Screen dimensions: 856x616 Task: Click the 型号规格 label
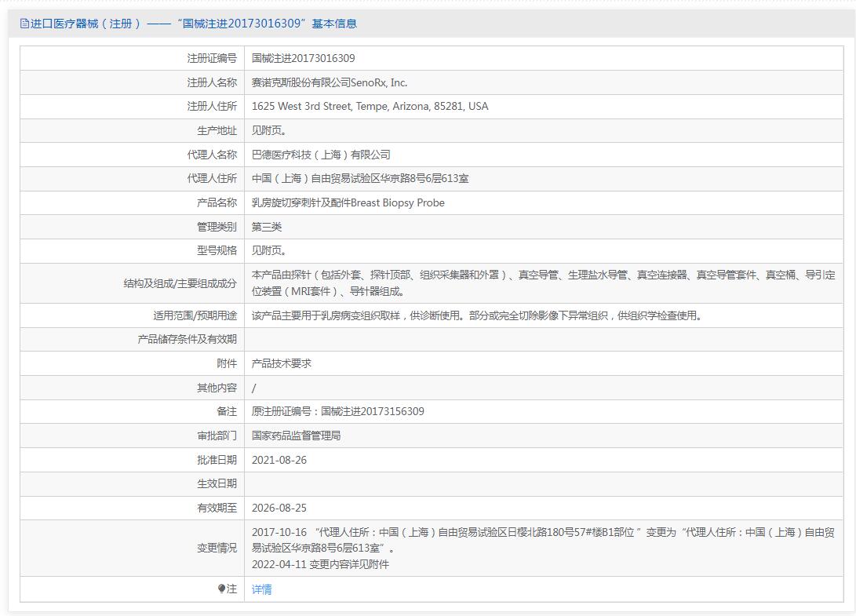pyautogui.click(x=217, y=250)
